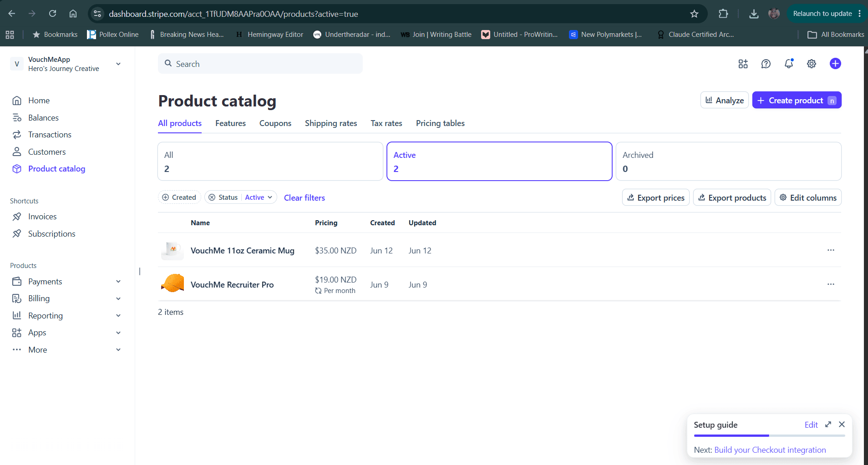Viewport: 868px width, 465px height.
Task: Open the Stripe help question-mark icon
Action: click(x=766, y=64)
